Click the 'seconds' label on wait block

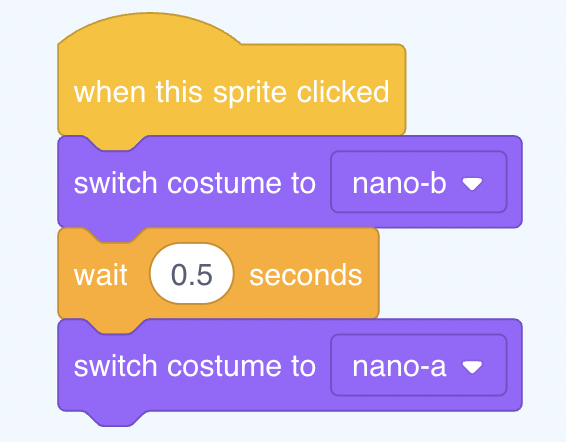[306, 275]
